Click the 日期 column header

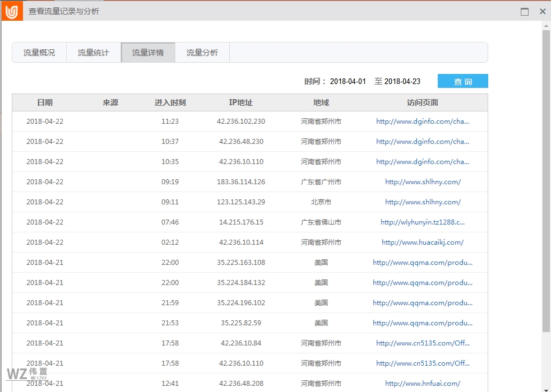(45, 102)
